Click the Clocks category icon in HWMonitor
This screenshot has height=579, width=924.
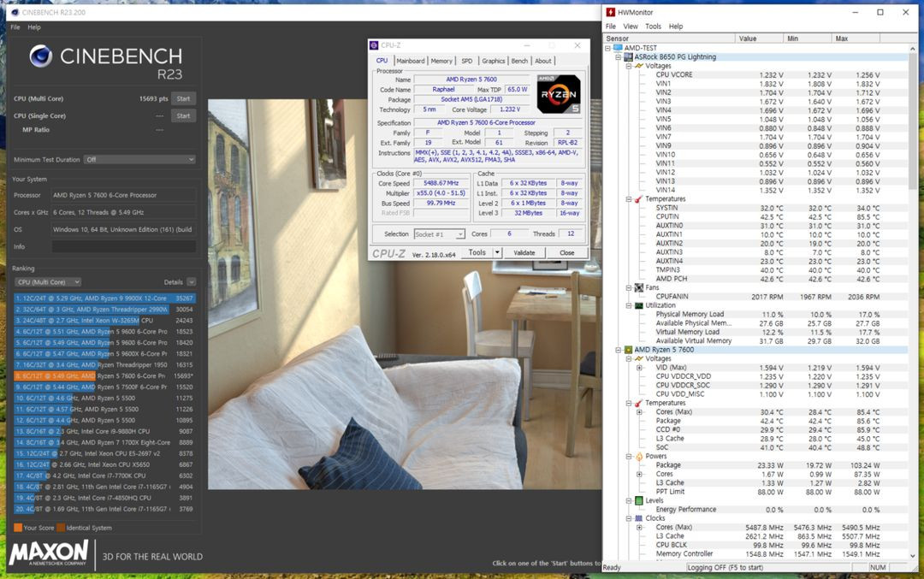click(x=639, y=518)
